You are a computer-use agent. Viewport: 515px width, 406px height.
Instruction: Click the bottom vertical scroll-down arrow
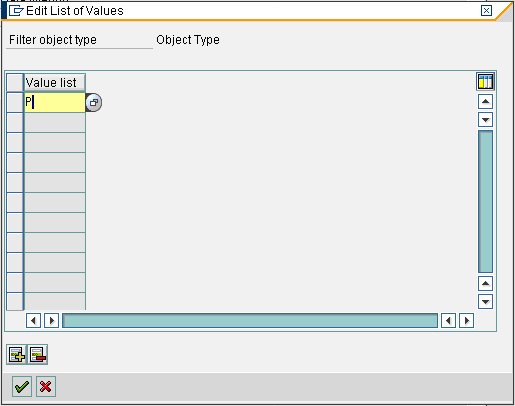coord(485,302)
